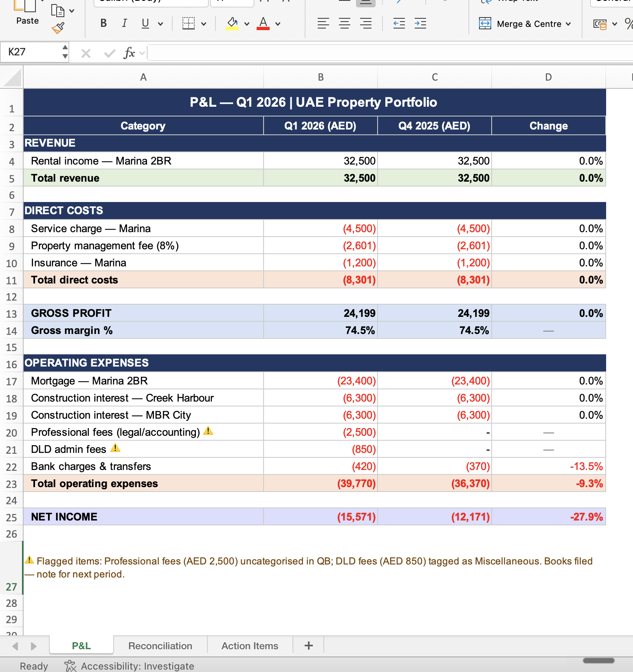Image resolution: width=633 pixels, height=672 pixels.
Task: Decrease indent
Action: coord(399,24)
